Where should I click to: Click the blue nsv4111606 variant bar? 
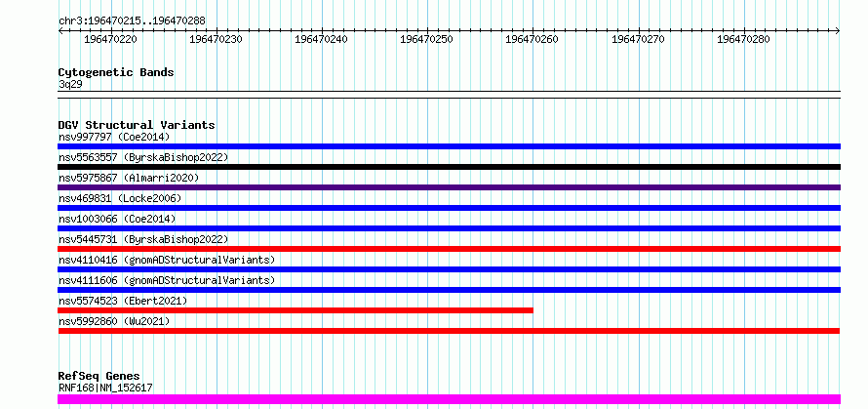[x=449, y=290]
